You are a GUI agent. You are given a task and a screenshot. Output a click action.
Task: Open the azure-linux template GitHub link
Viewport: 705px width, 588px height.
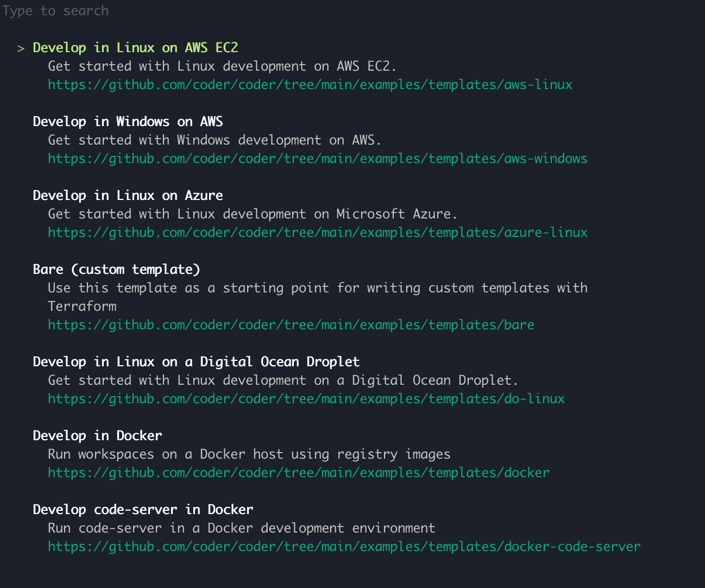point(318,233)
